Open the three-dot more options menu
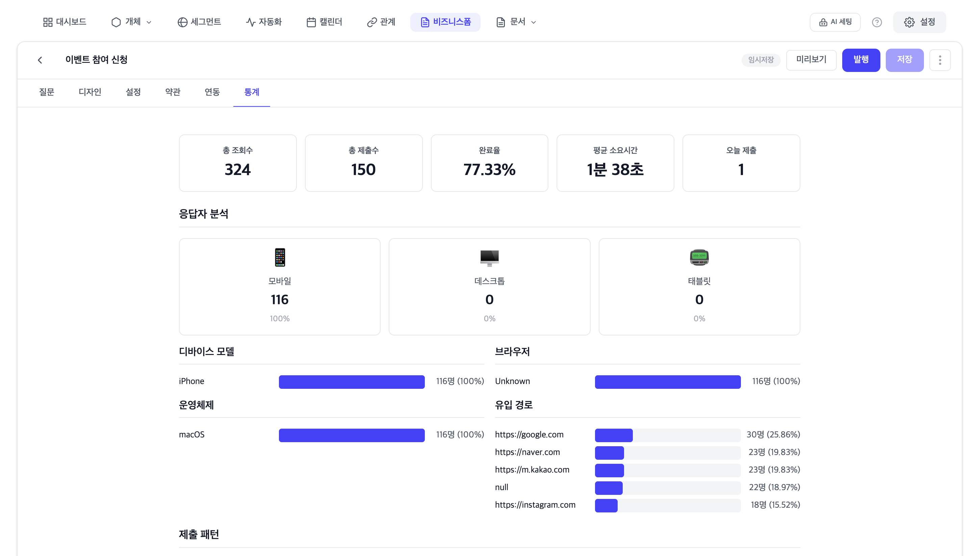This screenshot has height=556, width=980. (x=940, y=60)
